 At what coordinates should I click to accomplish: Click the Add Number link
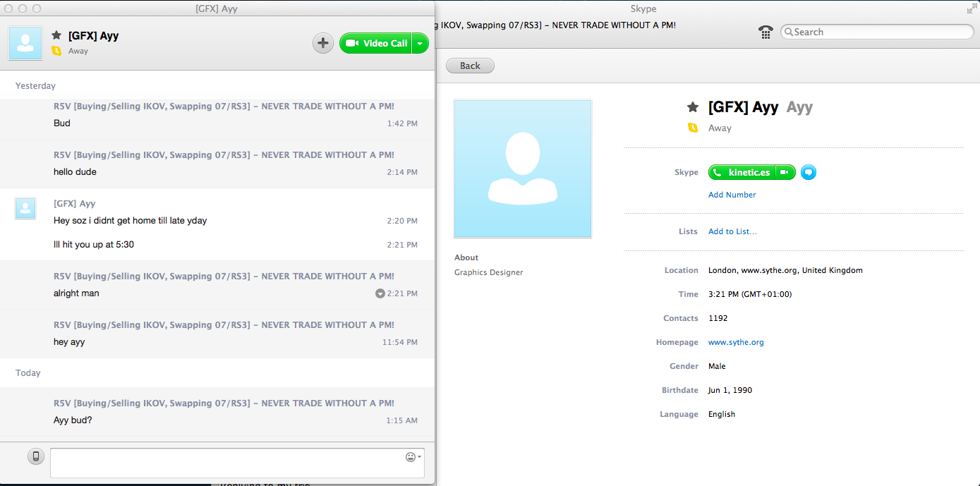tap(732, 195)
